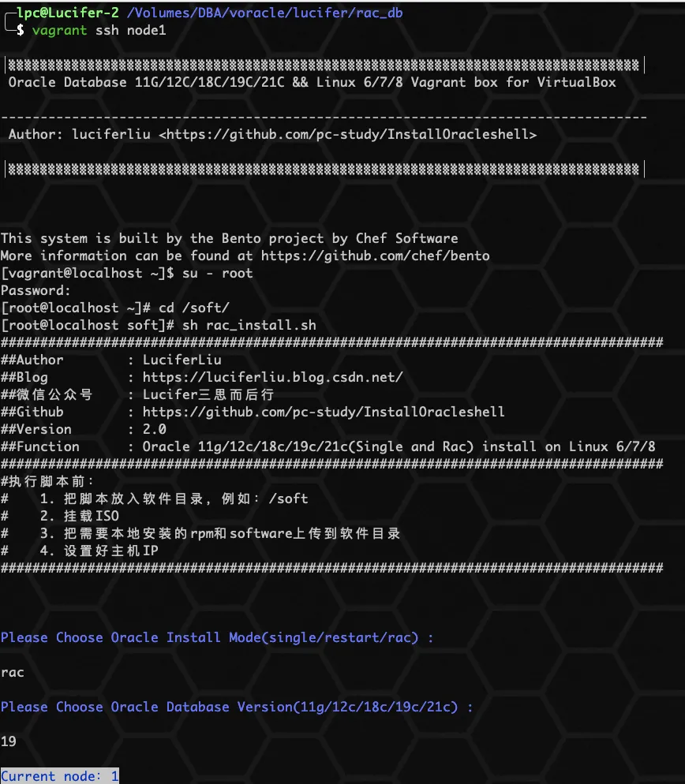Click the ssh node1 command argument
Viewport: 685px width, 784px height.
[x=110, y=30]
